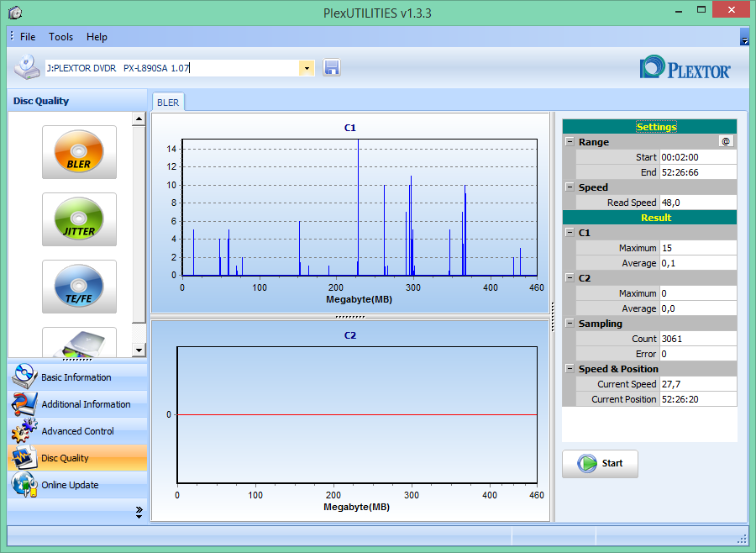Start the disc quality test
This screenshot has height=553, width=756.
point(600,464)
